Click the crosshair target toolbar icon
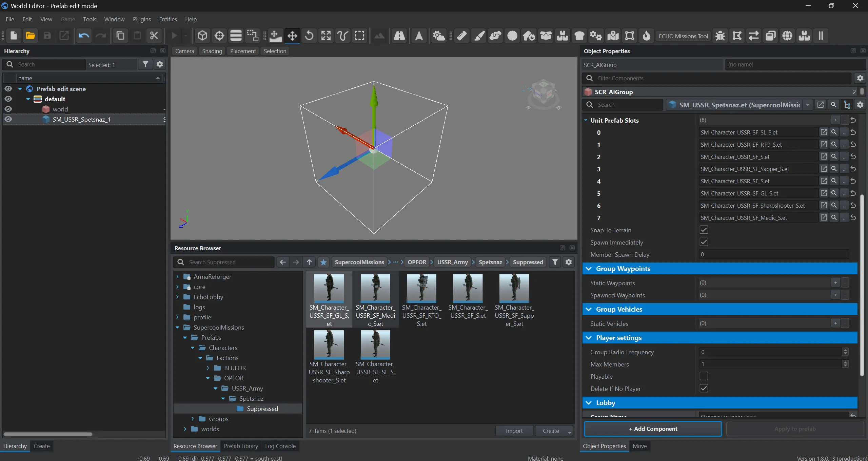Screen dimensions: 868x461 click(x=219, y=36)
